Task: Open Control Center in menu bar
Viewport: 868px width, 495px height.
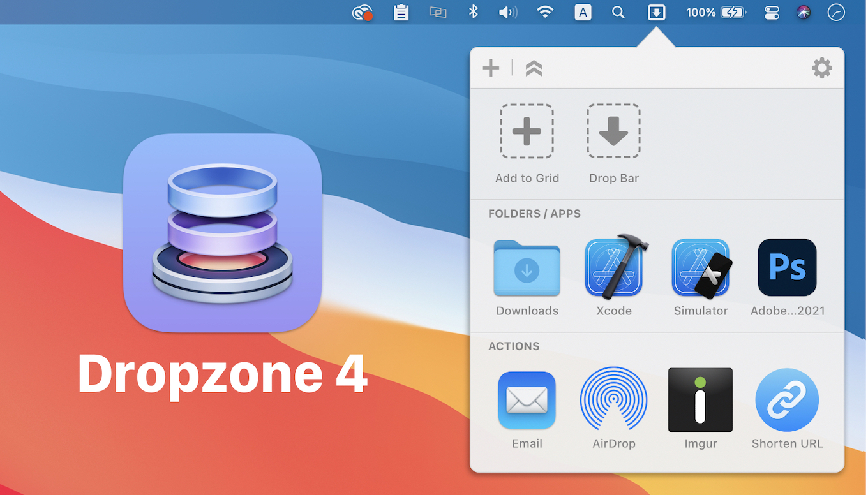Action: point(772,12)
